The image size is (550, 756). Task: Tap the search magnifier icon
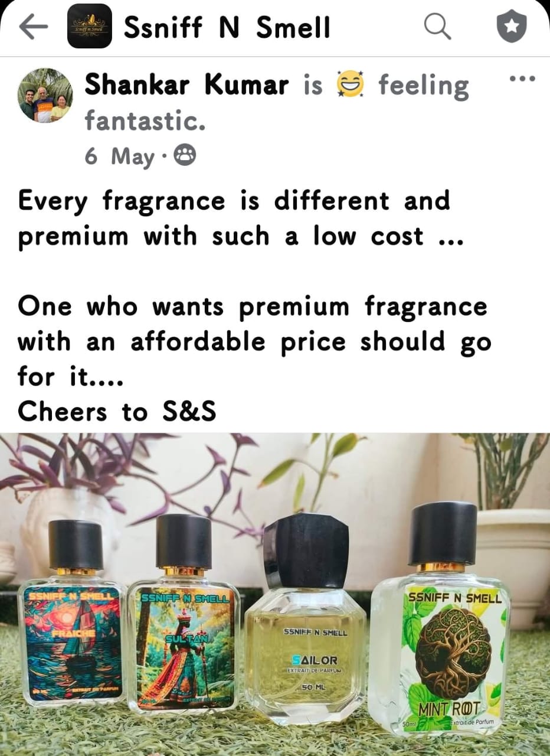click(x=437, y=27)
